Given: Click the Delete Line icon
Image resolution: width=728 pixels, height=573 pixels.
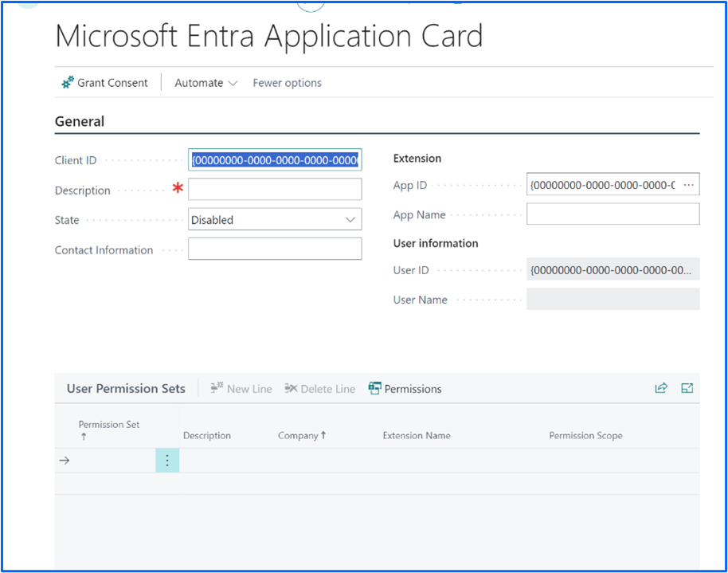Looking at the screenshot, I should pyautogui.click(x=291, y=387).
